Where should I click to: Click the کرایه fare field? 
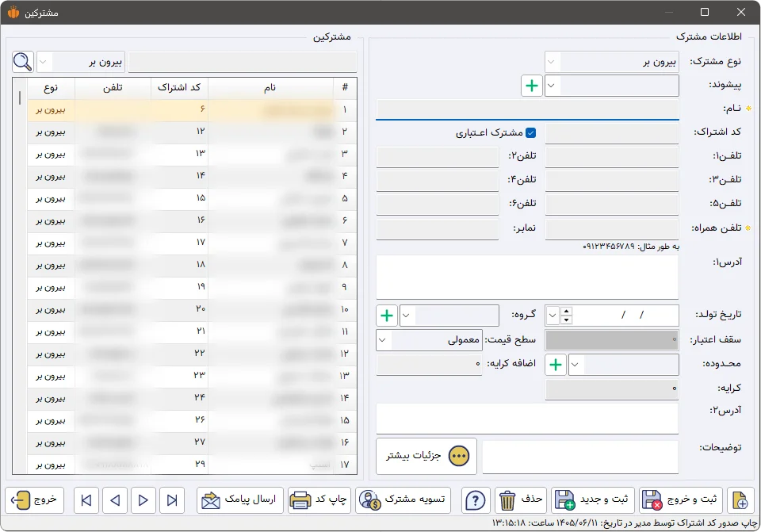611,388
